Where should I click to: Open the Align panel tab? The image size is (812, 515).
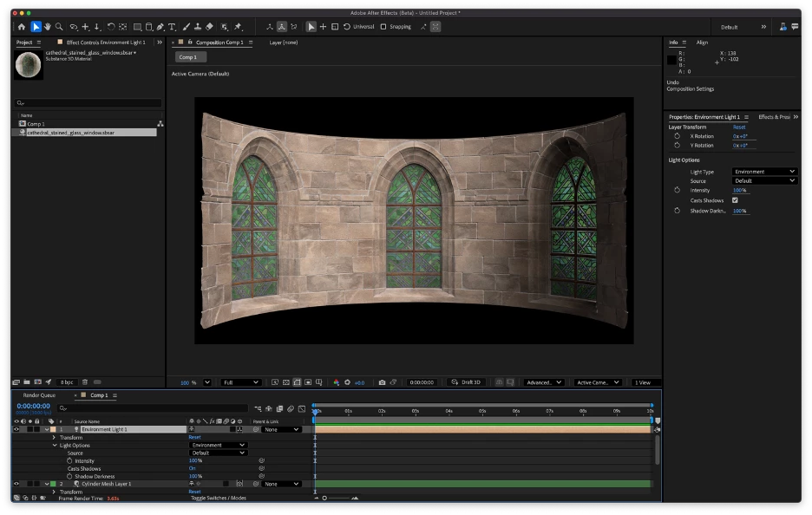pyautogui.click(x=702, y=42)
